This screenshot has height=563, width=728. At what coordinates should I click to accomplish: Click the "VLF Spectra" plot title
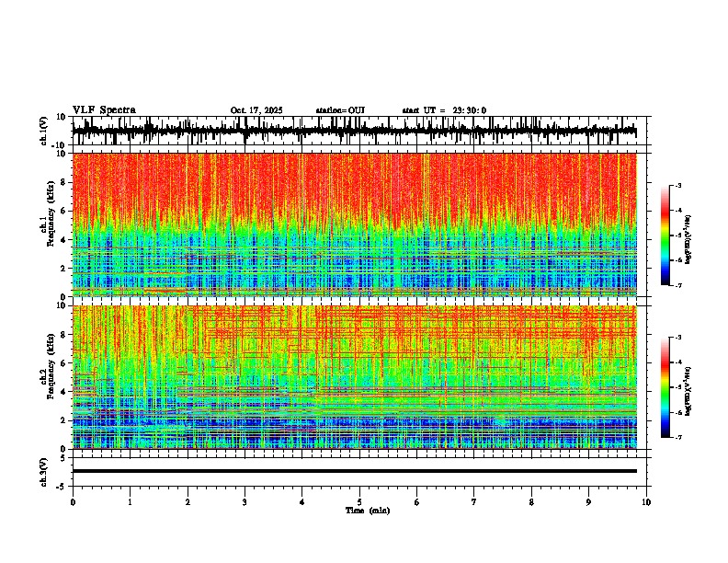coord(104,110)
